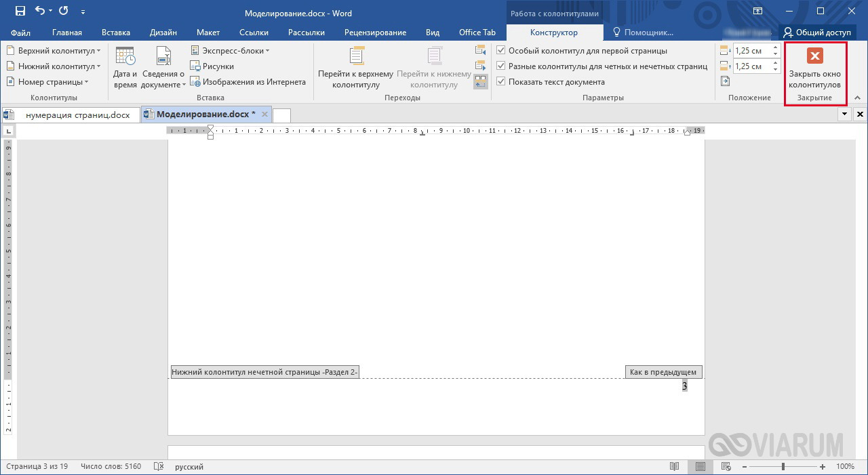The width and height of the screenshot is (868, 475).
Task: Undo the last action
Action: (39, 12)
